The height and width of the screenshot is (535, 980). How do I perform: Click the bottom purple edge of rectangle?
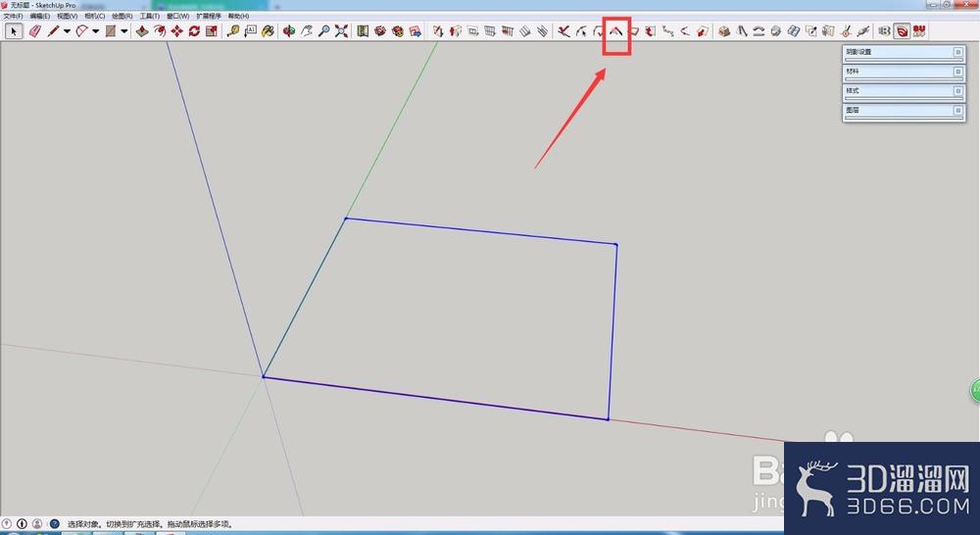point(436,398)
